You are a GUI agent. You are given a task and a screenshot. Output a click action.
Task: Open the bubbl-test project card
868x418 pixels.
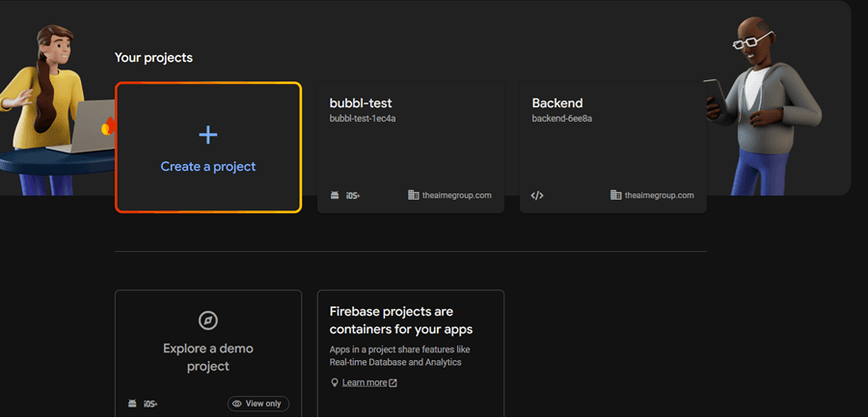point(411,148)
